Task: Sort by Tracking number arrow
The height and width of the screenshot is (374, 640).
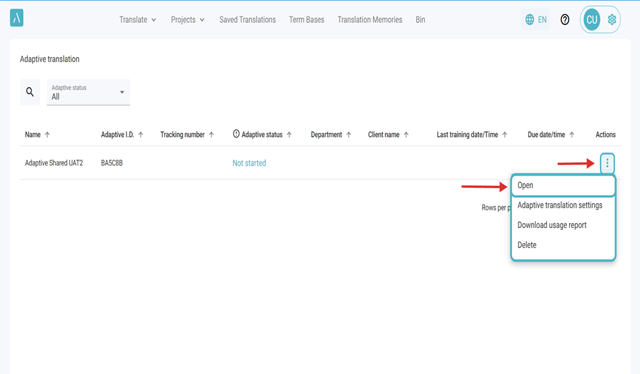Action: coord(211,135)
